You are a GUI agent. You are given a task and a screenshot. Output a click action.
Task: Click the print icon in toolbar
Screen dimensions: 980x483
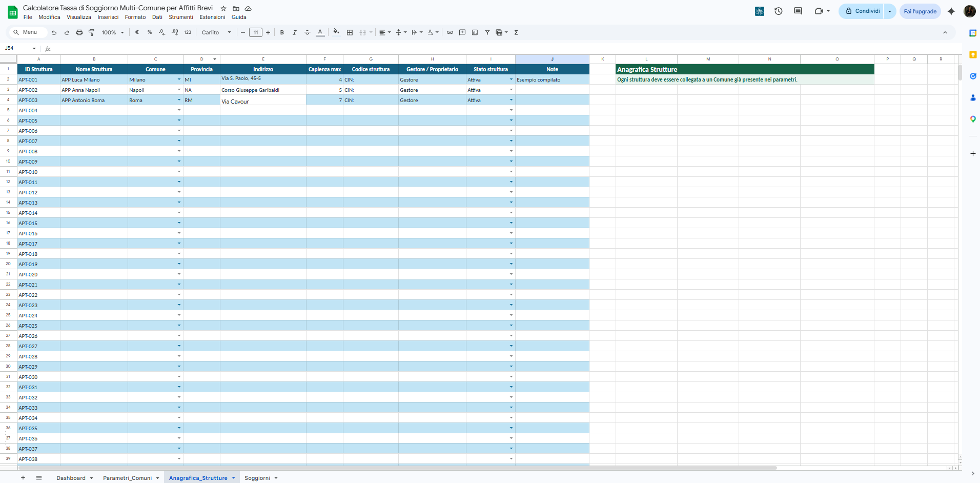coord(79,32)
